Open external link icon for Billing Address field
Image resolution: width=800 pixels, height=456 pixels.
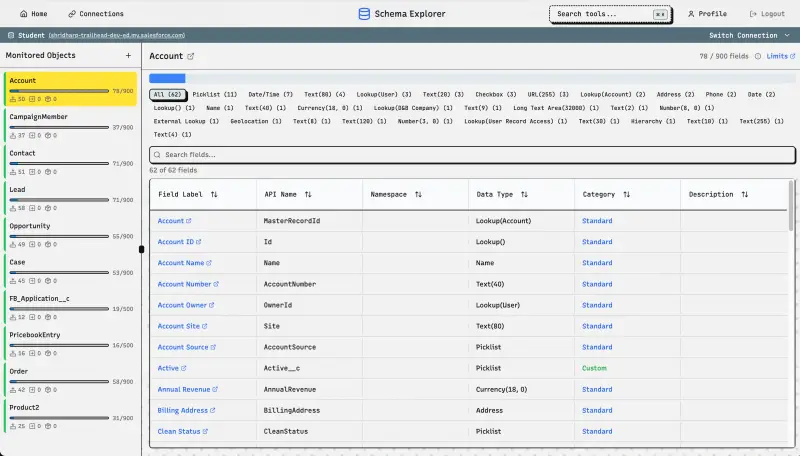point(213,410)
